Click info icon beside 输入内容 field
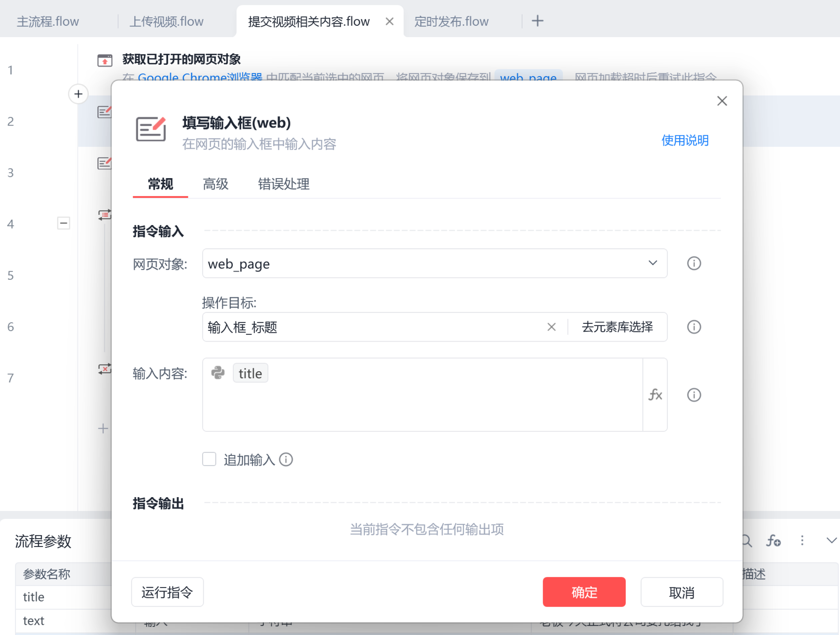This screenshot has height=635, width=840. pos(694,395)
